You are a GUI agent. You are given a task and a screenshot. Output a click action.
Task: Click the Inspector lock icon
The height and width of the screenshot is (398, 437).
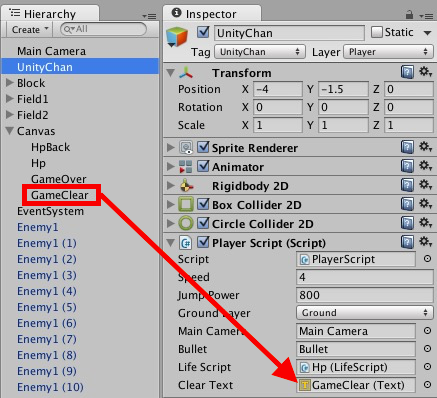point(409,15)
